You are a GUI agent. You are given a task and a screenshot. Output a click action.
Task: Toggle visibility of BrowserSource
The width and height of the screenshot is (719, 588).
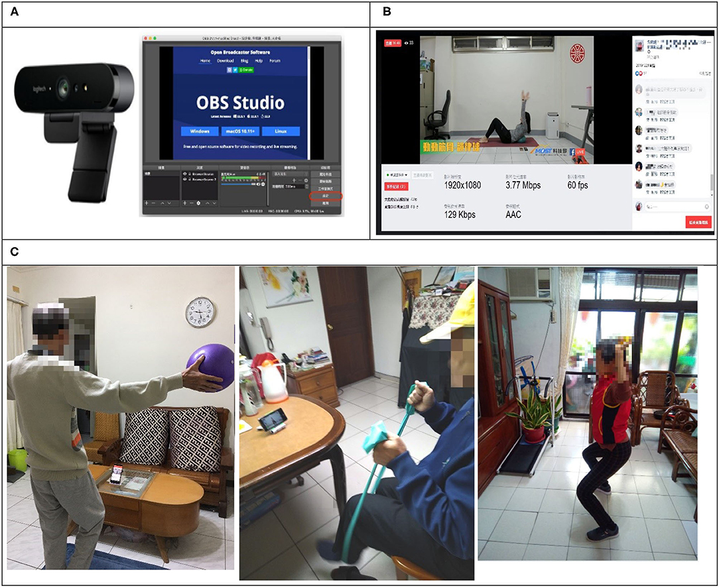click(185, 174)
